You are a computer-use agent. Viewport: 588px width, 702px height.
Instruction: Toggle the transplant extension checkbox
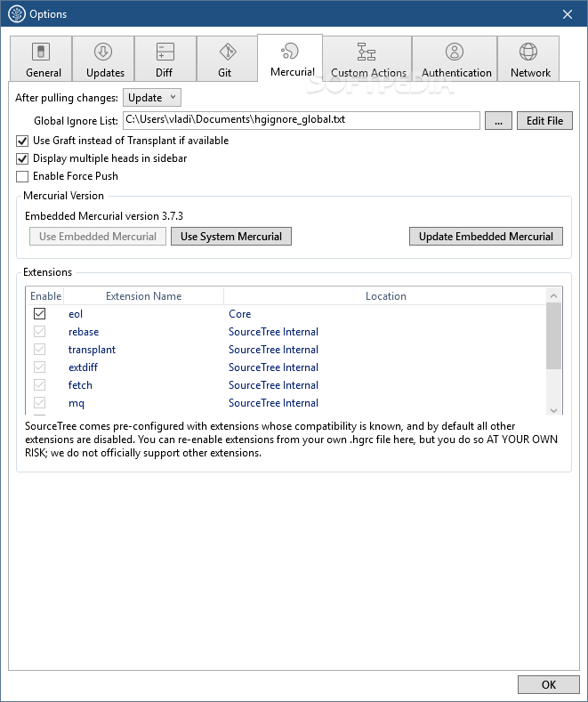pyautogui.click(x=39, y=349)
